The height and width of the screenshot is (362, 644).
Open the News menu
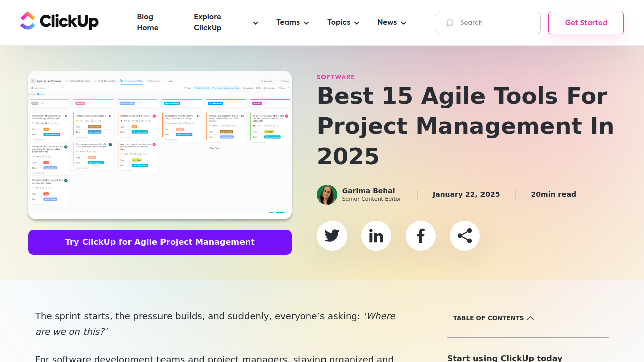(x=392, y=22)
